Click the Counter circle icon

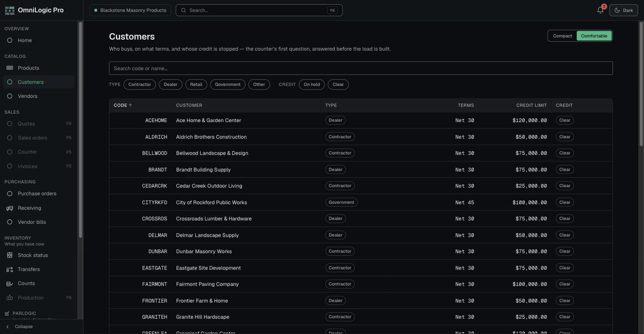(x=10, y=152)
